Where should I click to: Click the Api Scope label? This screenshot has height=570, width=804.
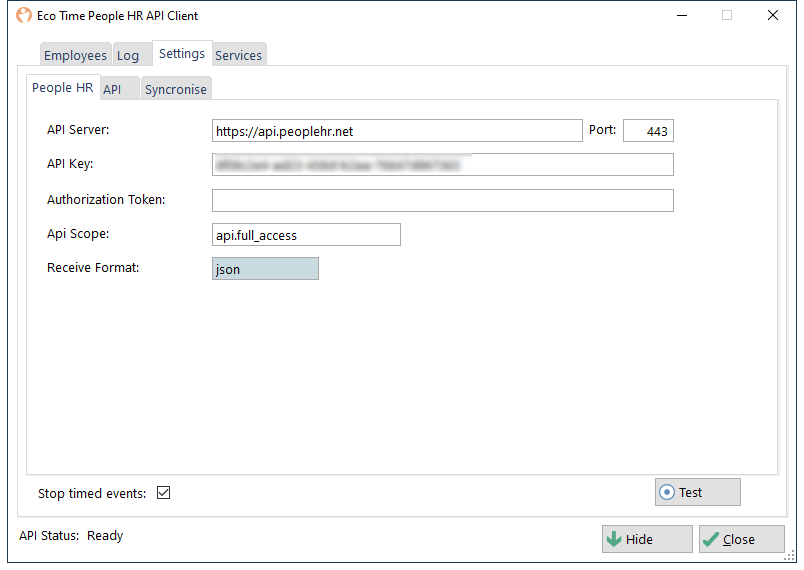[78, 234]
